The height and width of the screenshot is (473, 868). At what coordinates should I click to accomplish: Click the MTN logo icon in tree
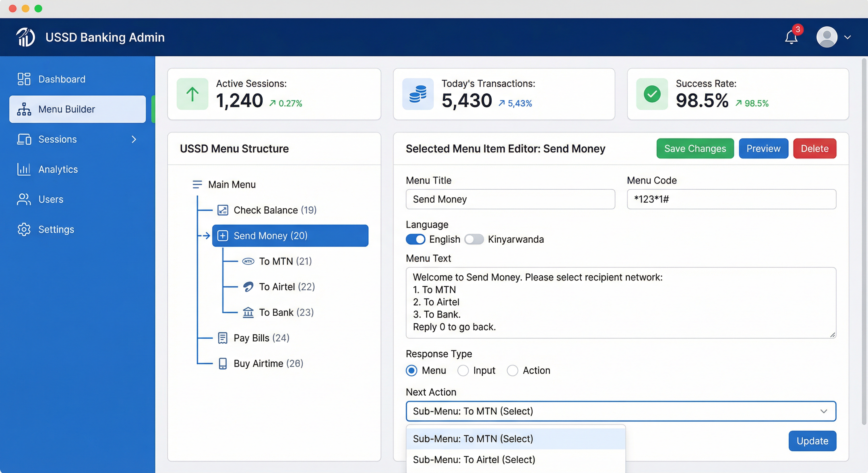pos(248,261)
